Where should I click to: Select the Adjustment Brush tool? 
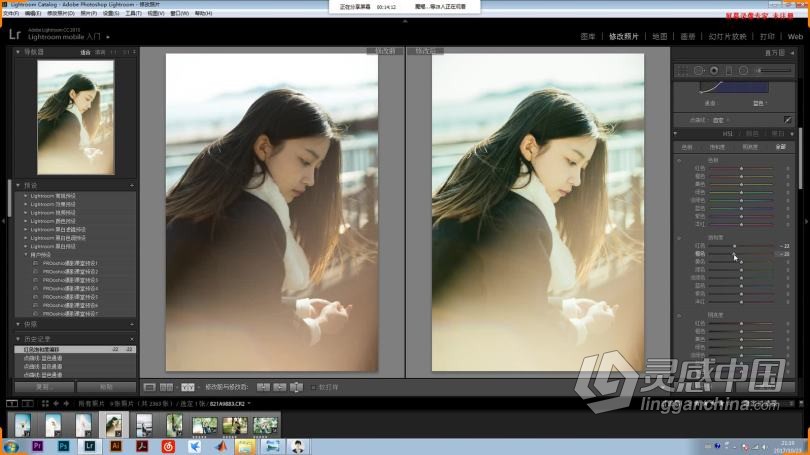[773, 70]
